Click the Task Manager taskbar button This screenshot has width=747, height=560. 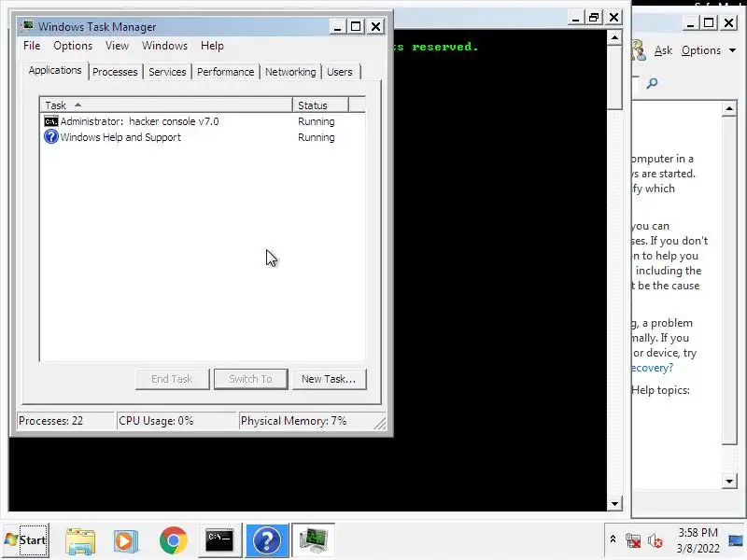(x=313, y=540)
